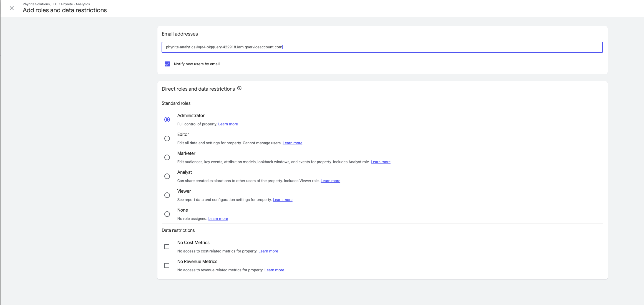Open Learn more link for Analyst role

coord(330,181)
